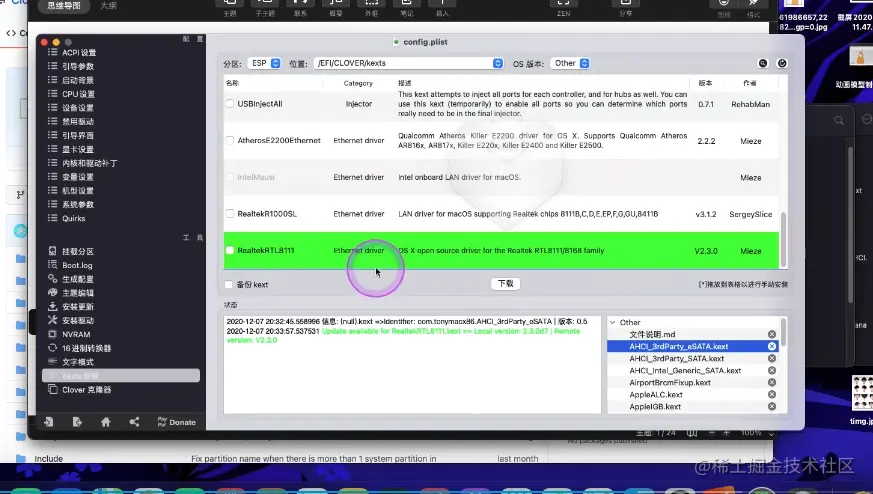Click 安装更新 tool icon
Viewport: 873px width, 494px height.
(x=52, y=306)
